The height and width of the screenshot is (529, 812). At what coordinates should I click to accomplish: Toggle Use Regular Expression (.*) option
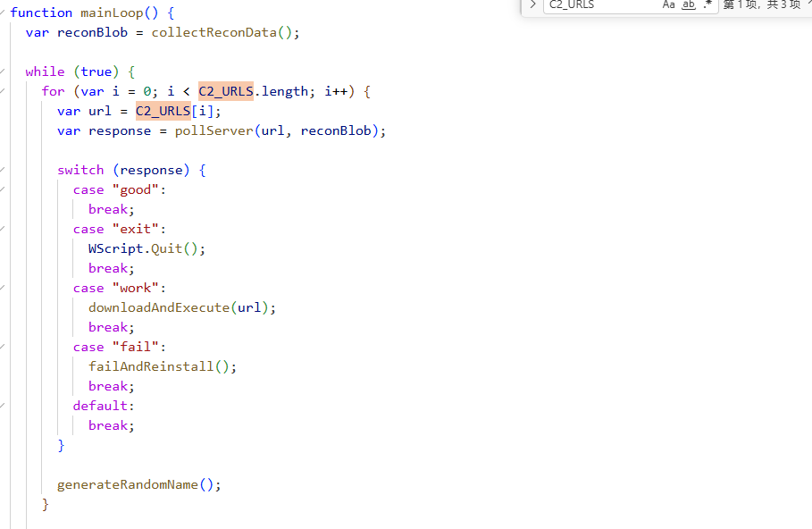point(707,4)
